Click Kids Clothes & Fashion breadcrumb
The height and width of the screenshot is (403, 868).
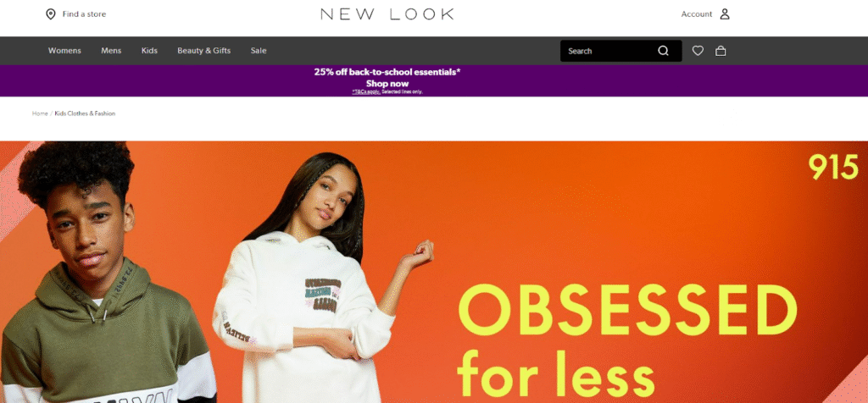click(85, 113)
